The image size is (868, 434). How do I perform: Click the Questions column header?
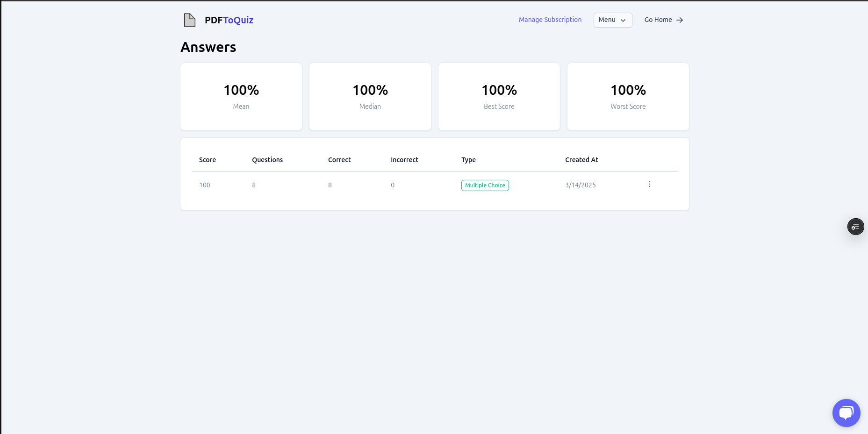coord(267,160)
